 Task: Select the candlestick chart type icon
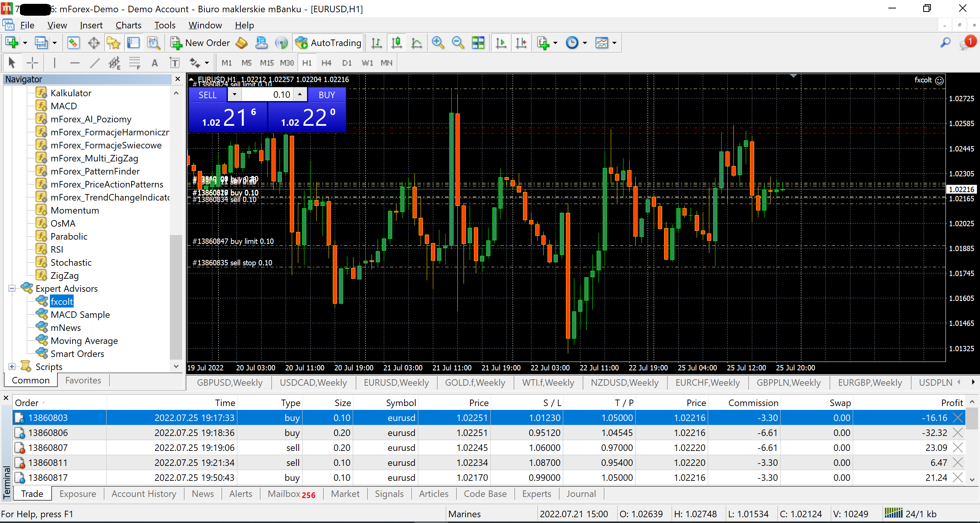coord(397,43)
